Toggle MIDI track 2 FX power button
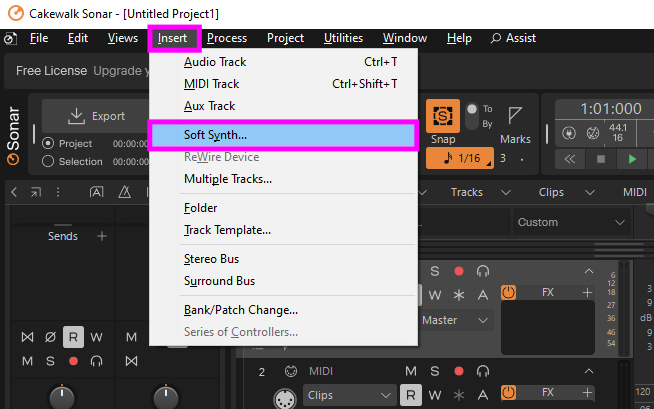The height and width of the screenshot is (409, 654). pyautogui.click(x=508, y=392)
